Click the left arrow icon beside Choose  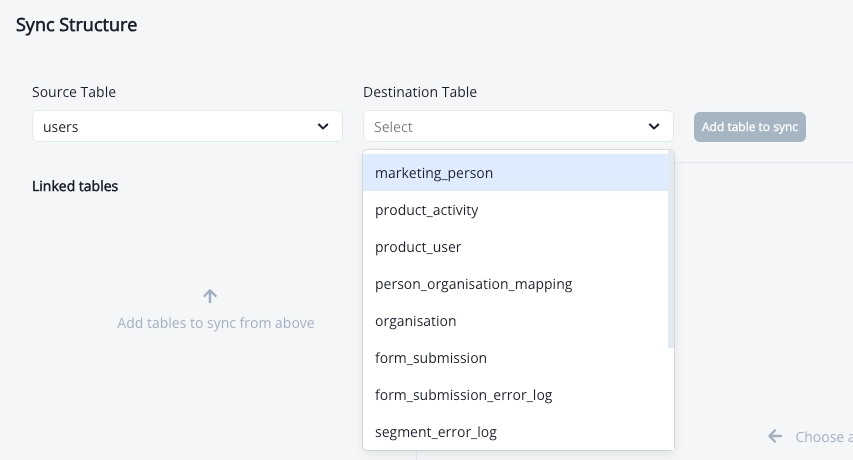coord(775,436)
